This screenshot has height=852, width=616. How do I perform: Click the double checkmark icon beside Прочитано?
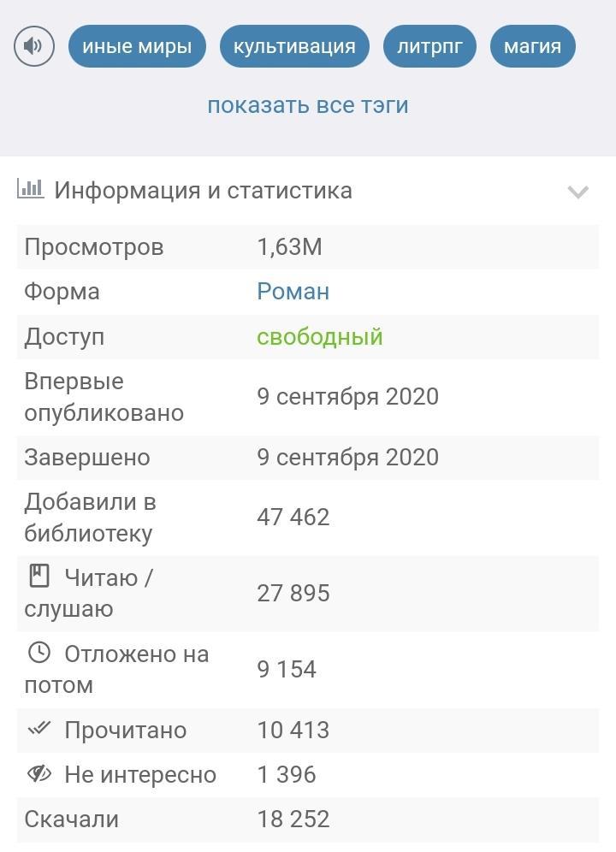39,729
